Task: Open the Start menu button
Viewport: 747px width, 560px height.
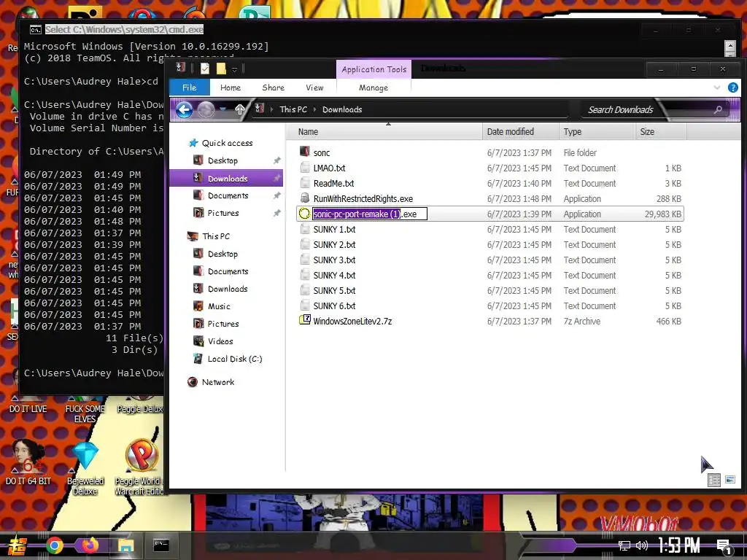Action: (x=18, y=545)
